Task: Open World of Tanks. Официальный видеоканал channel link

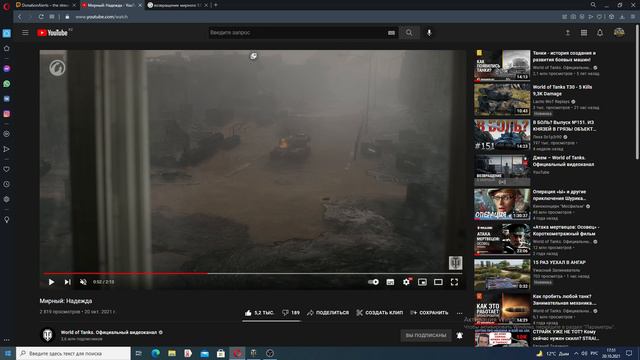Action: [109, 332]
